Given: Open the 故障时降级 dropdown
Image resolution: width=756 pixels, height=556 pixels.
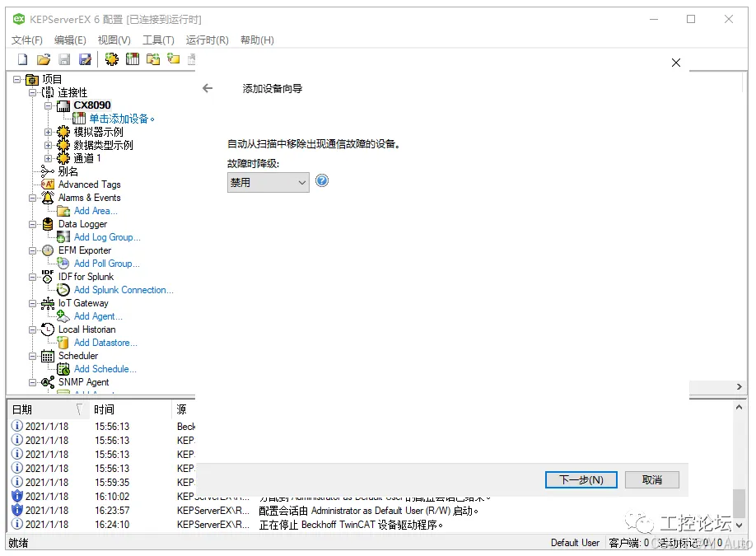Looking at the screenshot, I should point(268,183).
